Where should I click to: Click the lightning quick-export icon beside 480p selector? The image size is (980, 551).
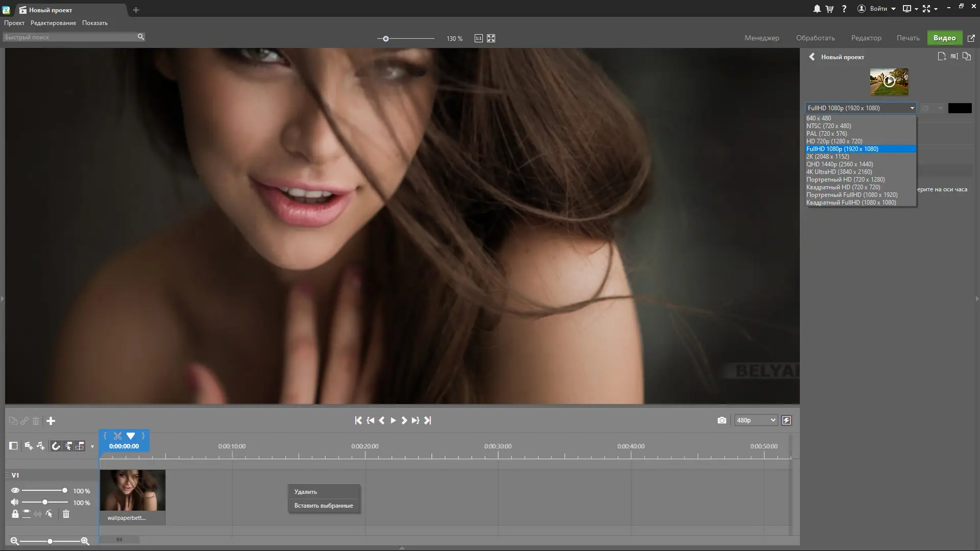[x=787, y=420]
